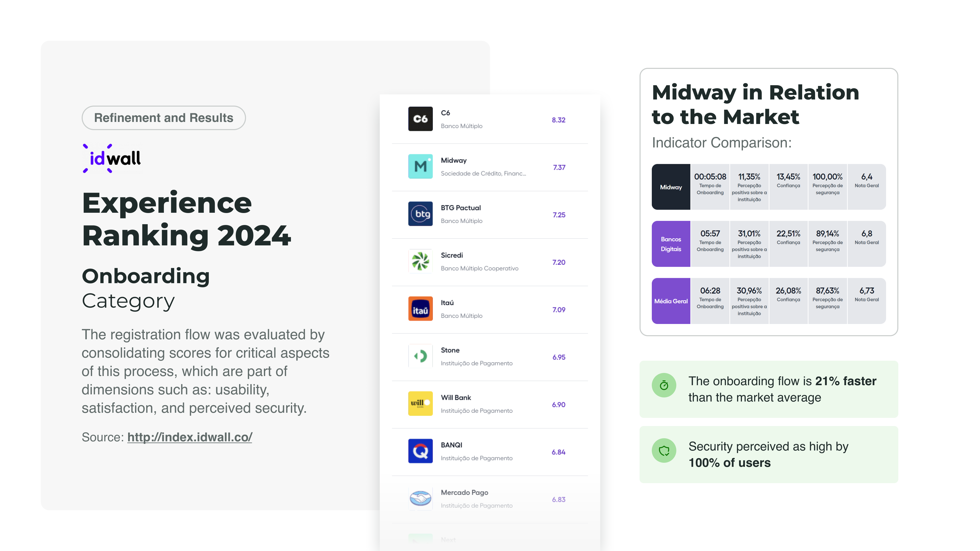This screenshot has width=980, height=551.
Task: Click the Will Bank yellow logo
Action: pyautogui.click(x=420, y=404)
